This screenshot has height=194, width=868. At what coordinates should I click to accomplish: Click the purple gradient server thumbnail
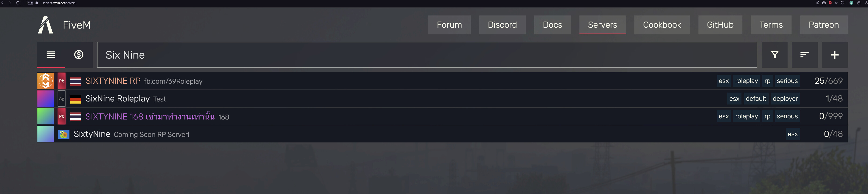pyautogui.click(x=45, y=98)
